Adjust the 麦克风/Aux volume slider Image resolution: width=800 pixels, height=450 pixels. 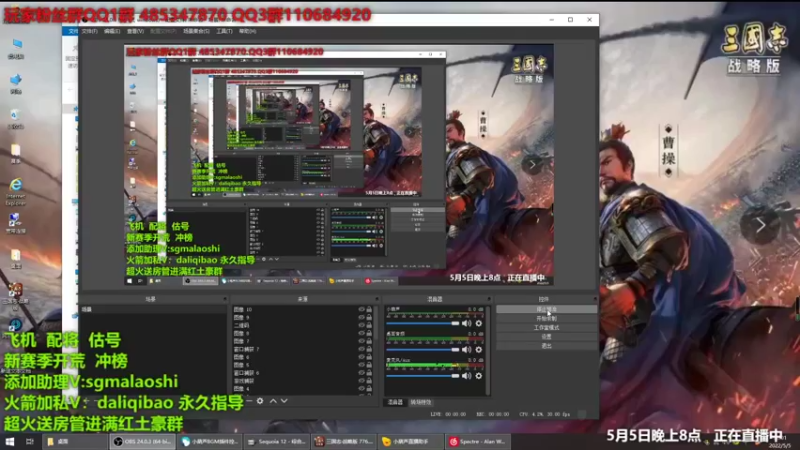click(x=422, y=376)
